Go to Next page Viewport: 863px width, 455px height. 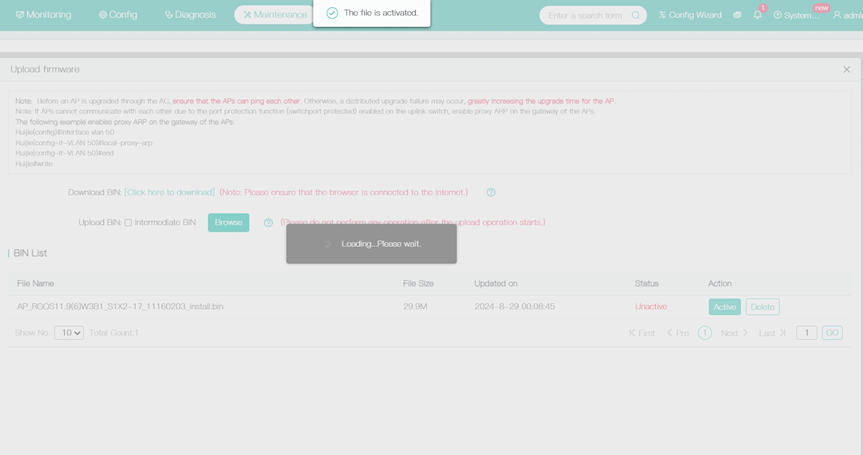pyautogui.click(x=734, y=333)
